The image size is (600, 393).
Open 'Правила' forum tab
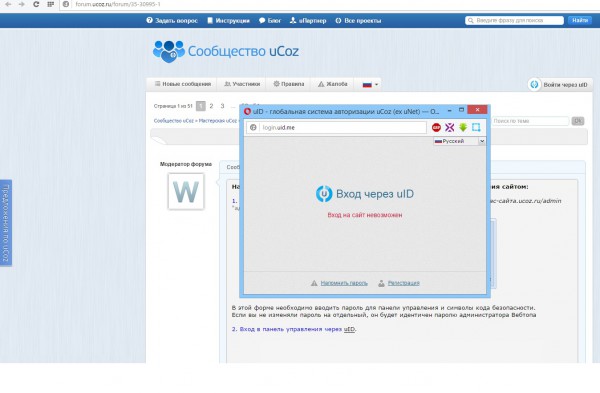point(289,84)
